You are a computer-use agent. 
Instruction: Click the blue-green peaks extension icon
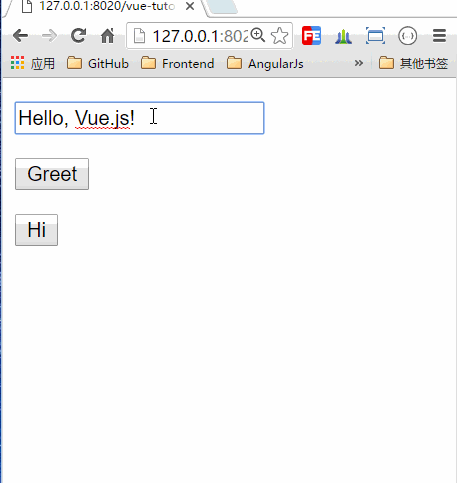pyautogui.click(x=343, y=37)
